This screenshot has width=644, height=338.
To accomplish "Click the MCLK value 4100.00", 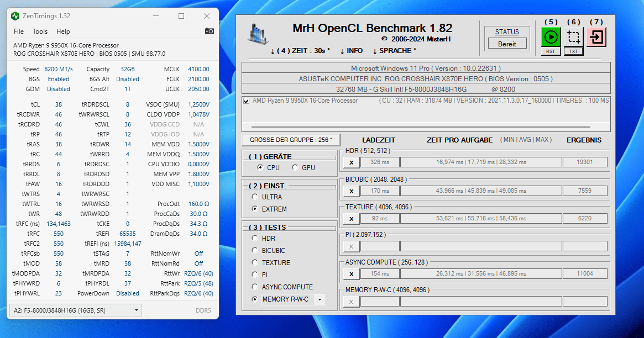I will pos(198,69).
